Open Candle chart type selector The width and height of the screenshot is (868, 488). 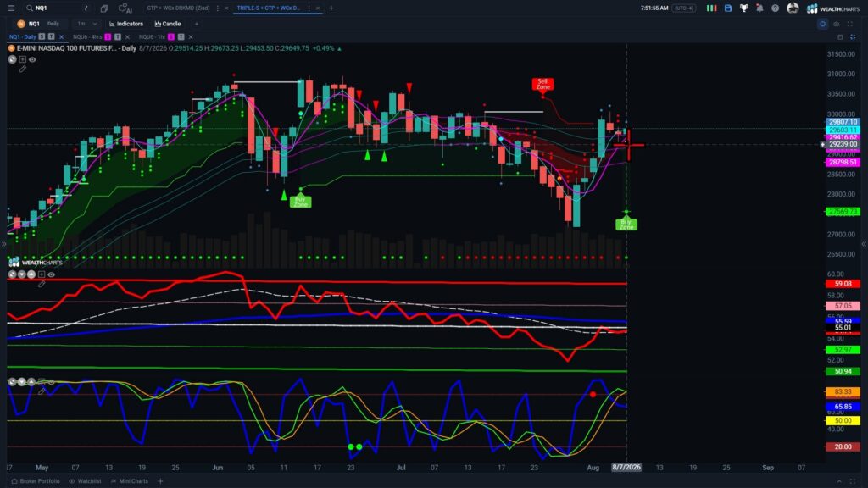pos(168,24)
